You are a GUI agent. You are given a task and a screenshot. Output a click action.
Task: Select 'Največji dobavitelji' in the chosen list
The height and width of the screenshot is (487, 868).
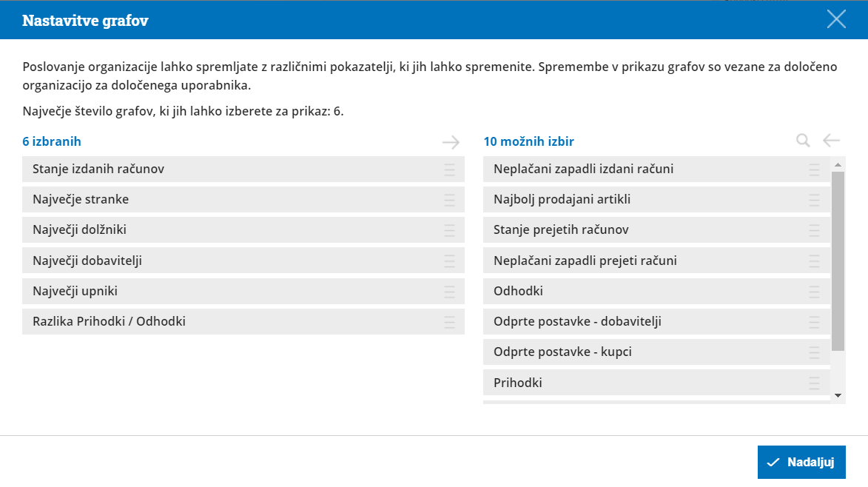[243, 261]
